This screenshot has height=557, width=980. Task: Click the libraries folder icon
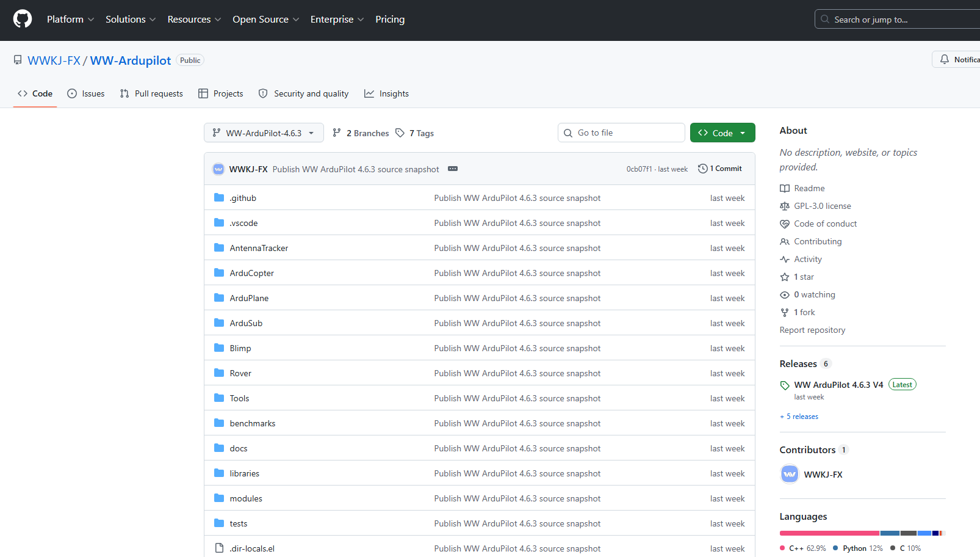click(x=219, y=473)
